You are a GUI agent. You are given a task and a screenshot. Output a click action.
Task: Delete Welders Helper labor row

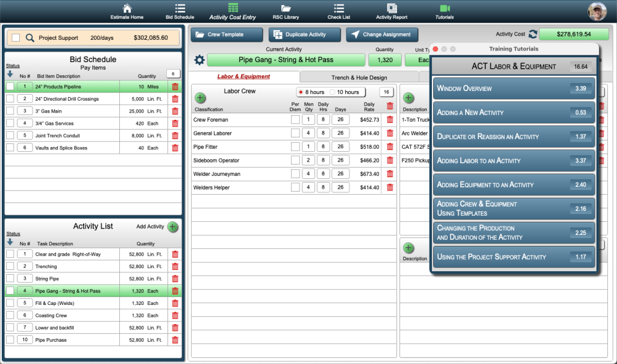click(390, 187)
